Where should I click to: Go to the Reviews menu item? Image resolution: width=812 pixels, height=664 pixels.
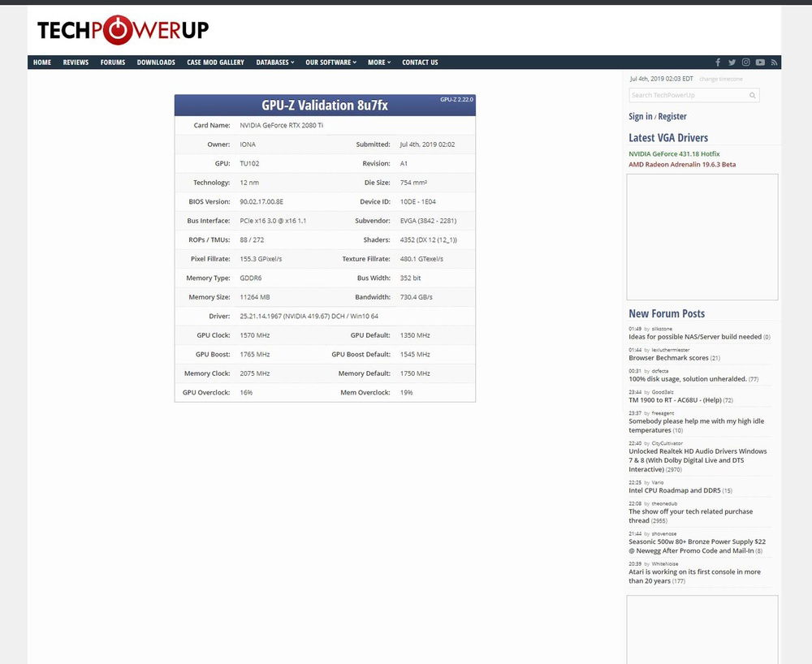pyautogui.click(x=76, y=63)
